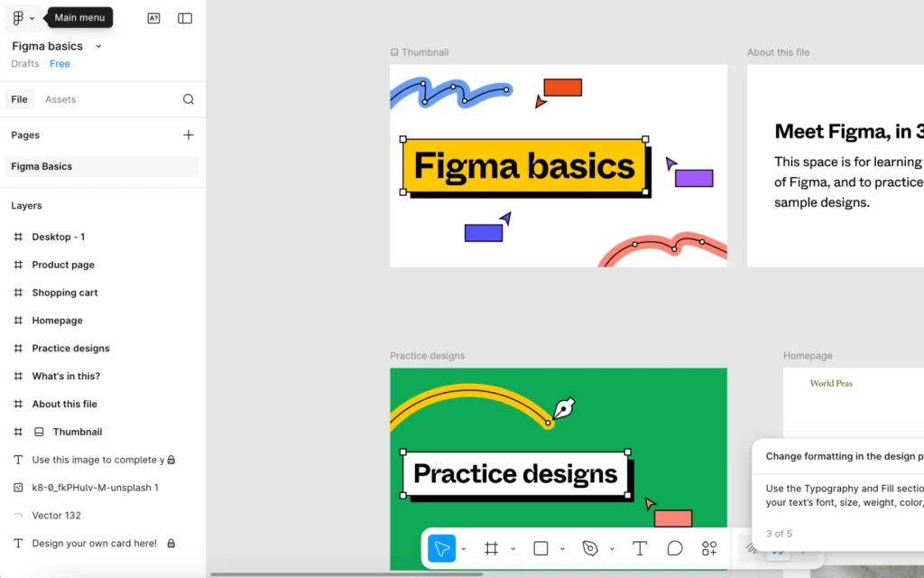
Task: Click the missing fonts A? icon
Action: click(153, 18)
